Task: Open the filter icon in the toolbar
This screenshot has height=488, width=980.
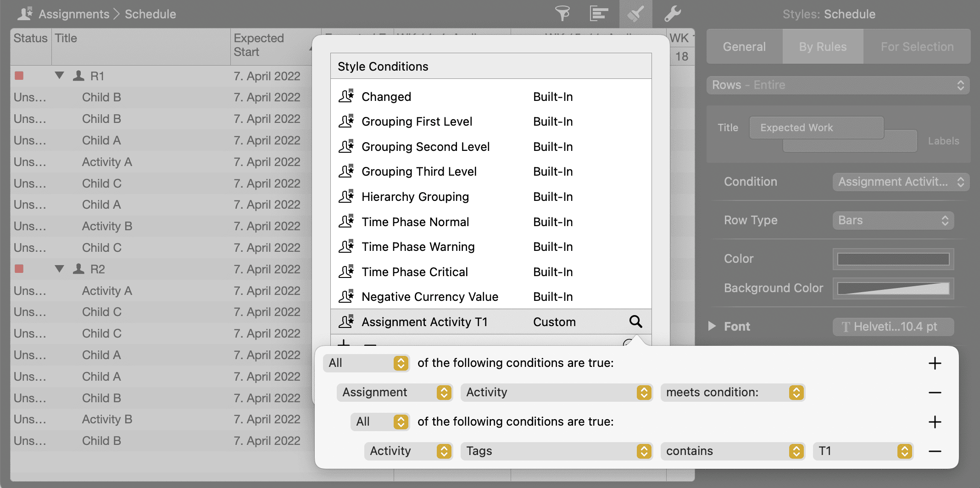Action: coord(562,14)
